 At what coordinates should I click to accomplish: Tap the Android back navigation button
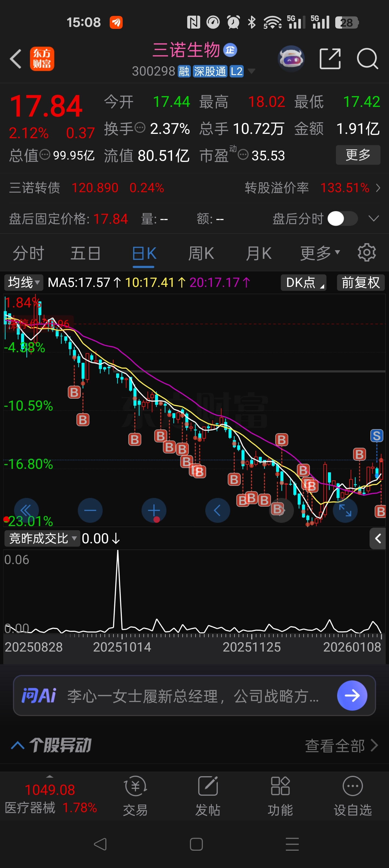click(100, 844)
